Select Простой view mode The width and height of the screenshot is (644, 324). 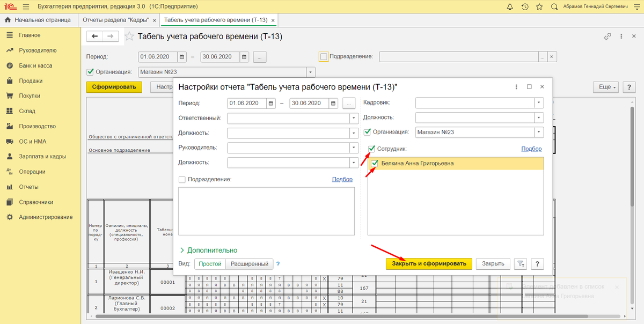click(x=210, y=264)
